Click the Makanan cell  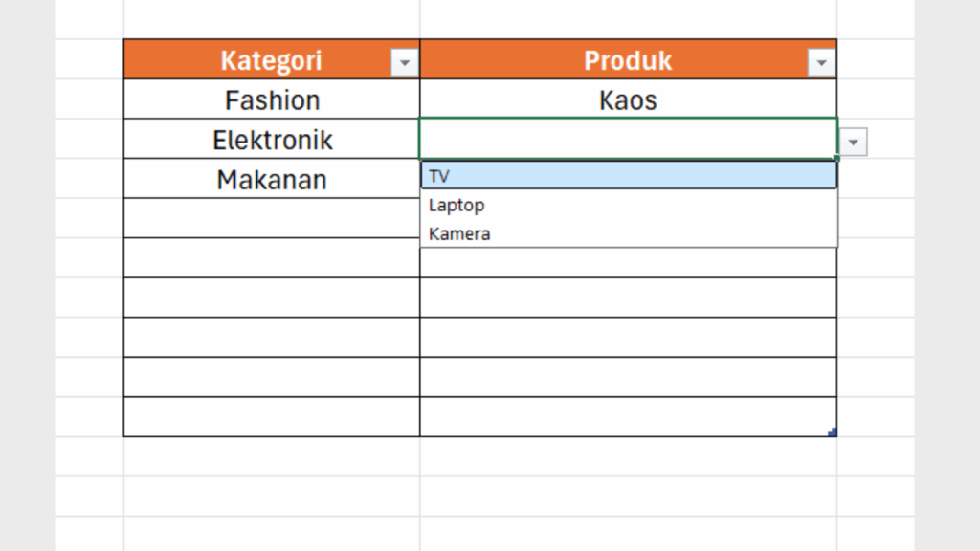272,179
